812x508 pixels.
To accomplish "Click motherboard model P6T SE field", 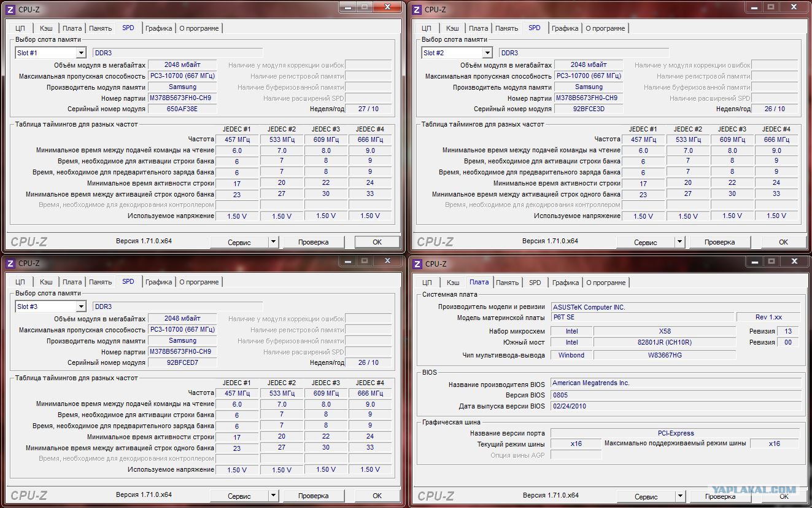I will 642,317.
